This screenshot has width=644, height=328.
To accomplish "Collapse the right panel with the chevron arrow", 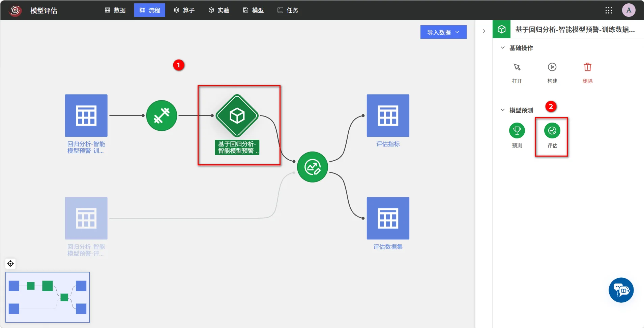I will 484,31.
